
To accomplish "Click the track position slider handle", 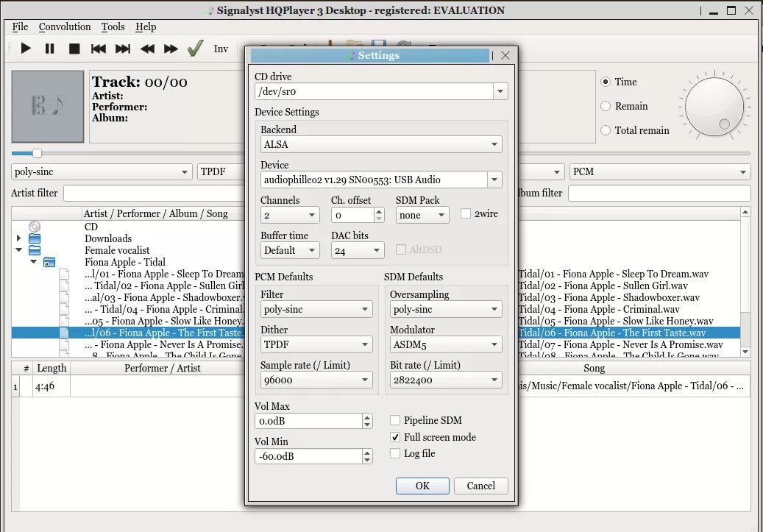I will point(37,154).
